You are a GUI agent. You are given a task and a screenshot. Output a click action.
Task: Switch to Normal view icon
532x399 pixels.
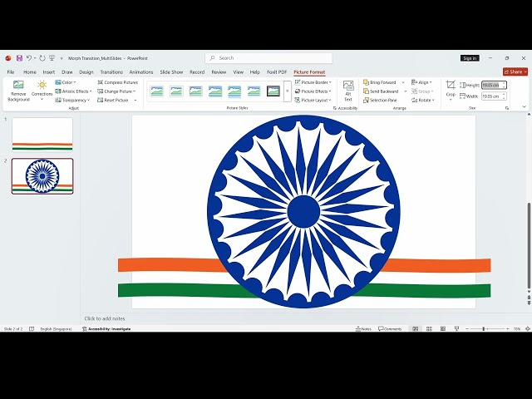pyautogui.click(x=415, y=329)
